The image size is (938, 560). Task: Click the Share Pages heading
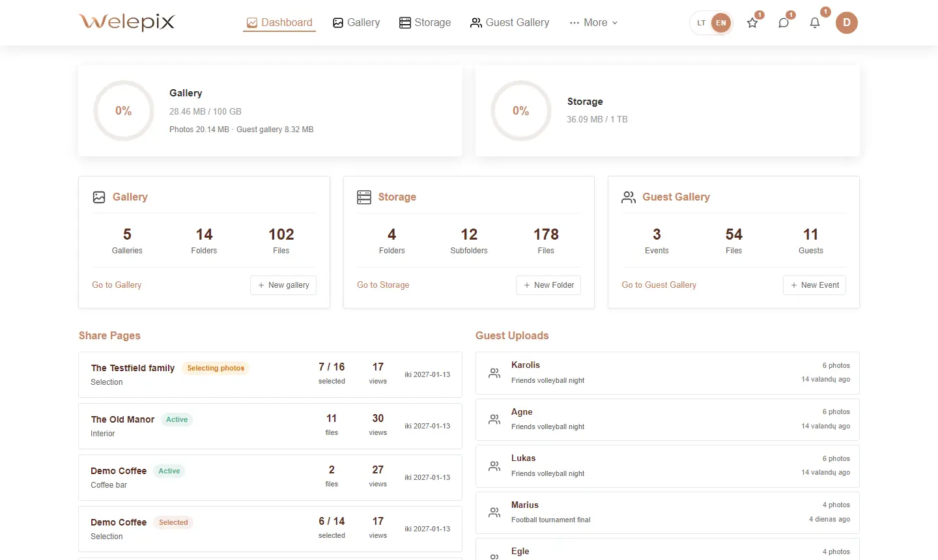[x=109, y=336]
